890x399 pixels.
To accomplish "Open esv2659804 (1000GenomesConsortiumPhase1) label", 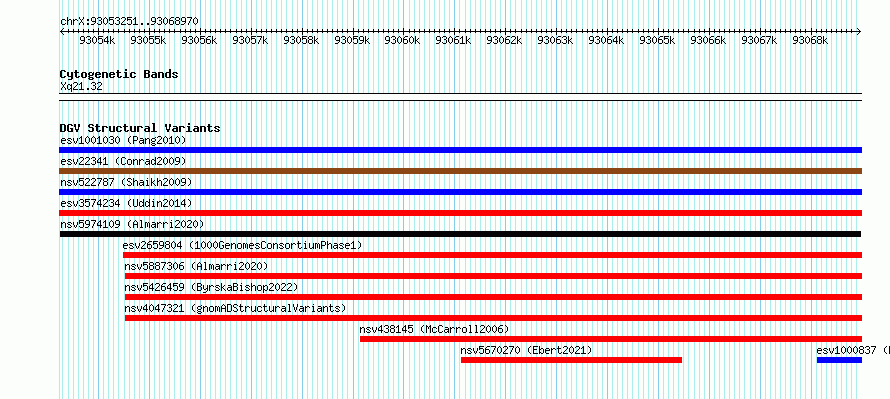I will [242, 245].
